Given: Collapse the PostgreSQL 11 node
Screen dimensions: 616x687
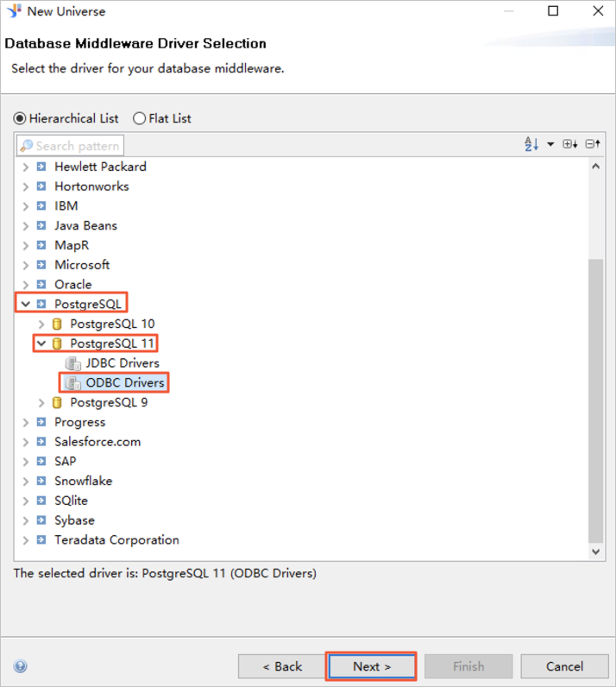Looking at the screenshot, I should (x=41, y=343).
